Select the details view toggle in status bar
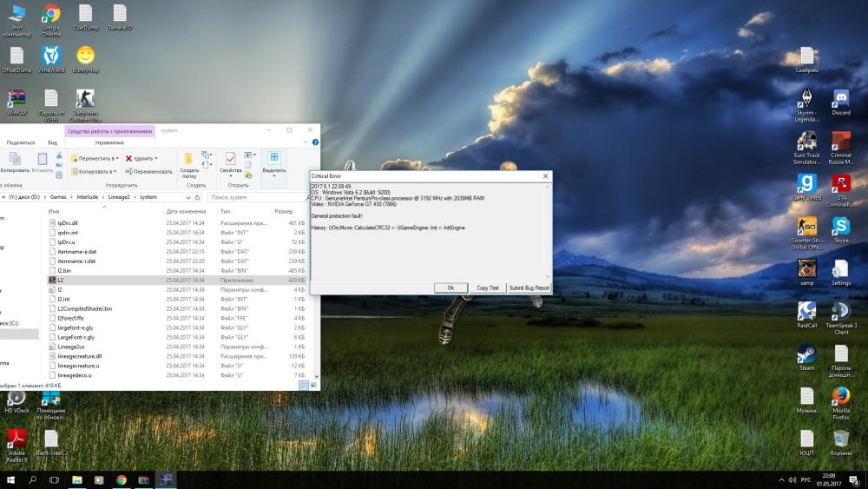The width and height of the screenshot is (868, 489). (303, 385)
